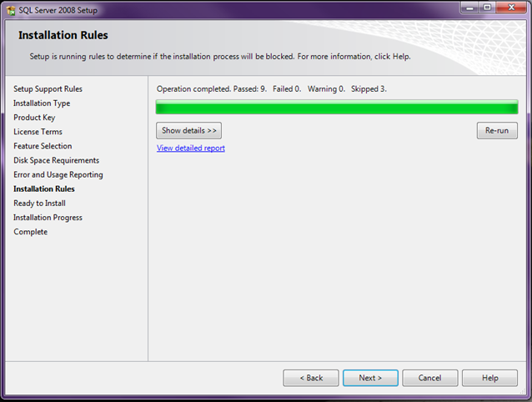Click the Re-run button
The image size is (532, 402).
497,131
